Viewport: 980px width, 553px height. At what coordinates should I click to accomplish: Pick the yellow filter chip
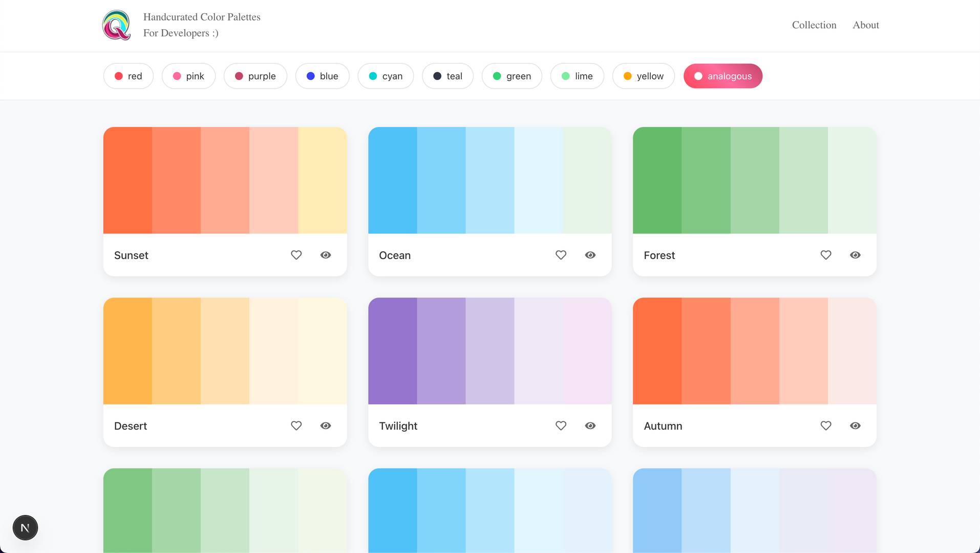coord(644,76)
